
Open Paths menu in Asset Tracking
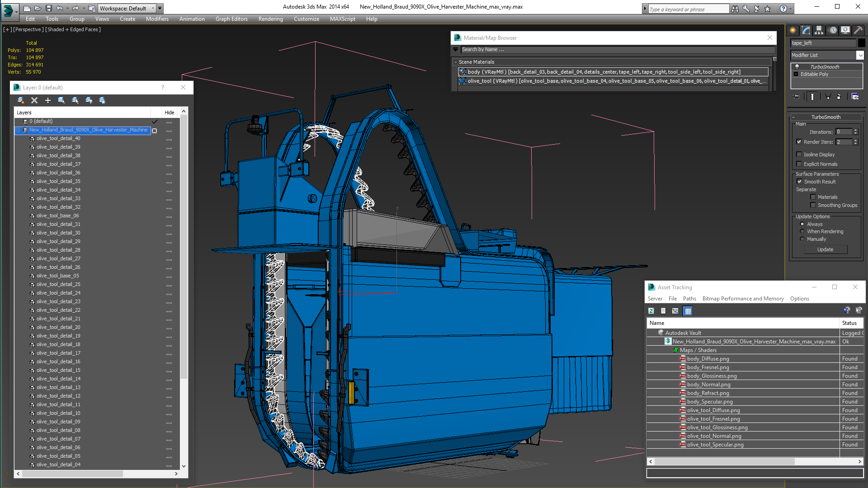tap(689, 299)
